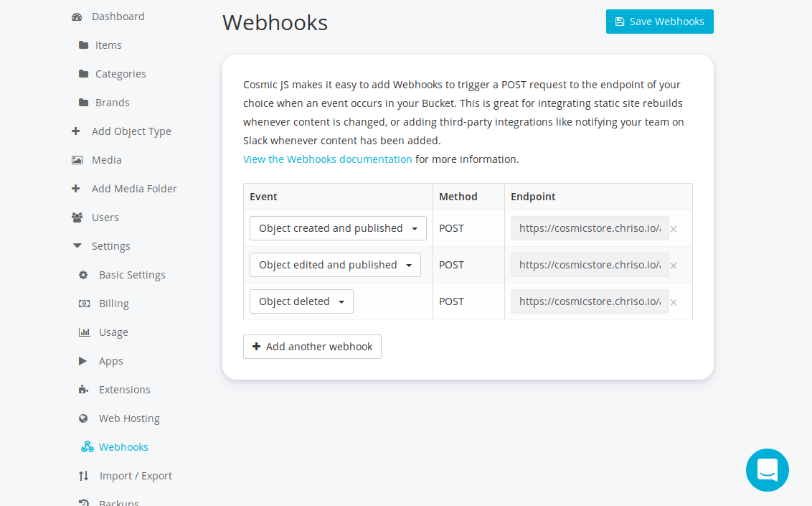Click the Usage bar-chart icon

pyautogui.click(x=84, y=332)
